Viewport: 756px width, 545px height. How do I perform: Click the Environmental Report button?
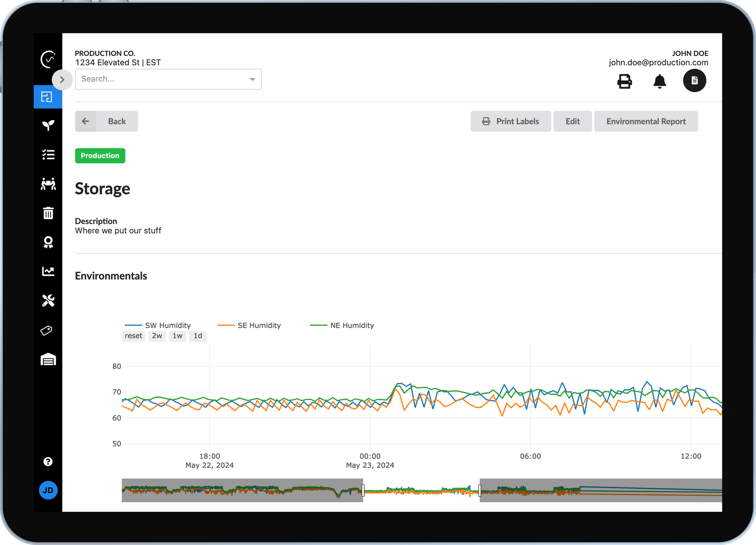click(646, 121)
